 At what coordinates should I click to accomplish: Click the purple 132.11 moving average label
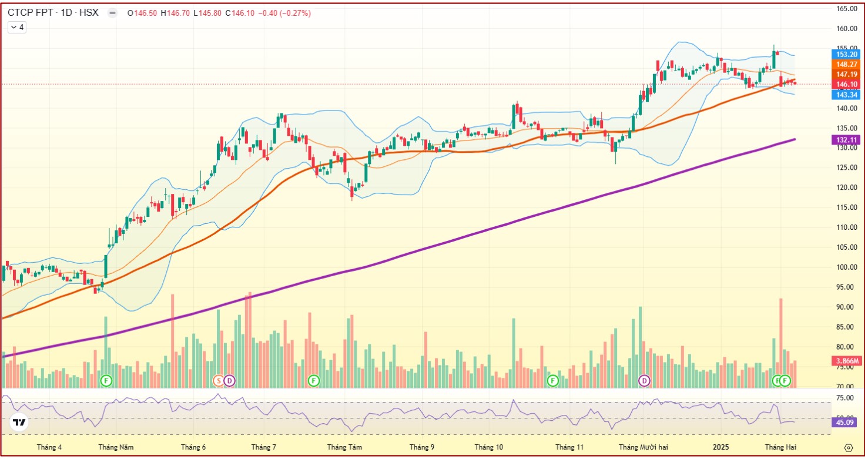(847, 140)
